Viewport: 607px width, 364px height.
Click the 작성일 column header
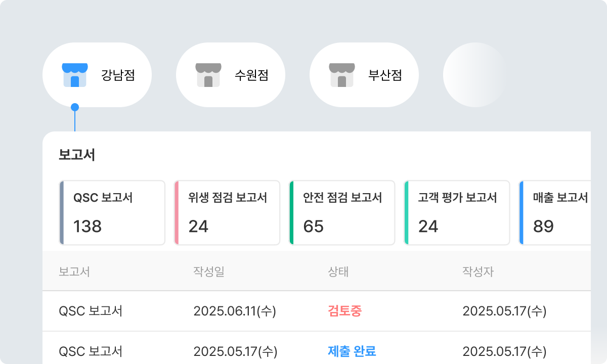[x=208, y=271]
